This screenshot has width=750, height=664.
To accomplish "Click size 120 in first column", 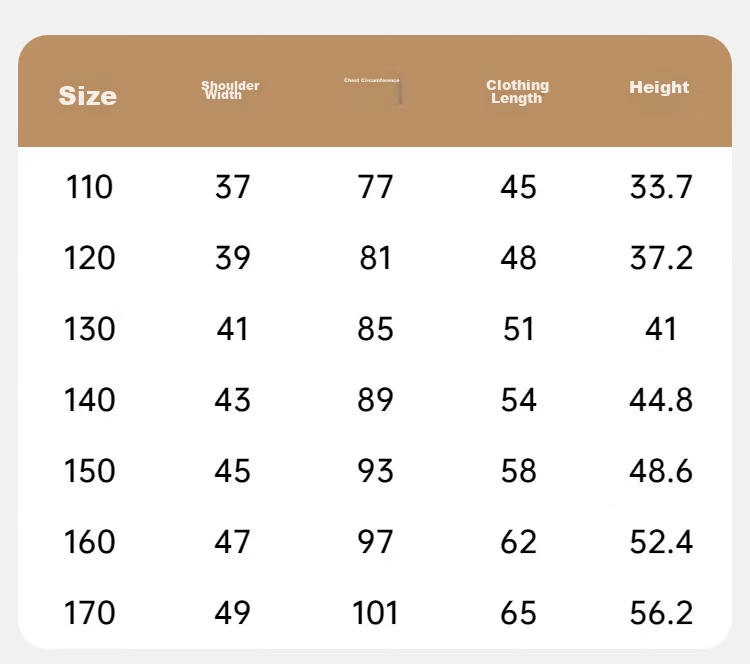I will click(x=89, y=258).
